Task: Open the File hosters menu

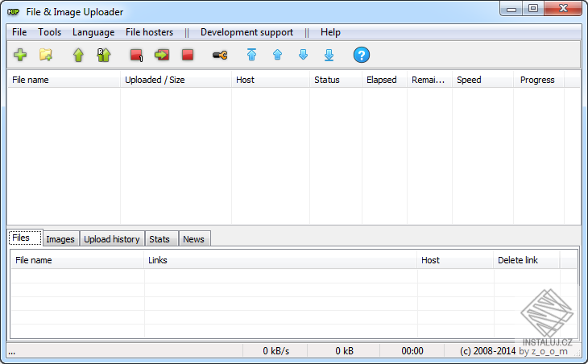Action: [149, 32]
